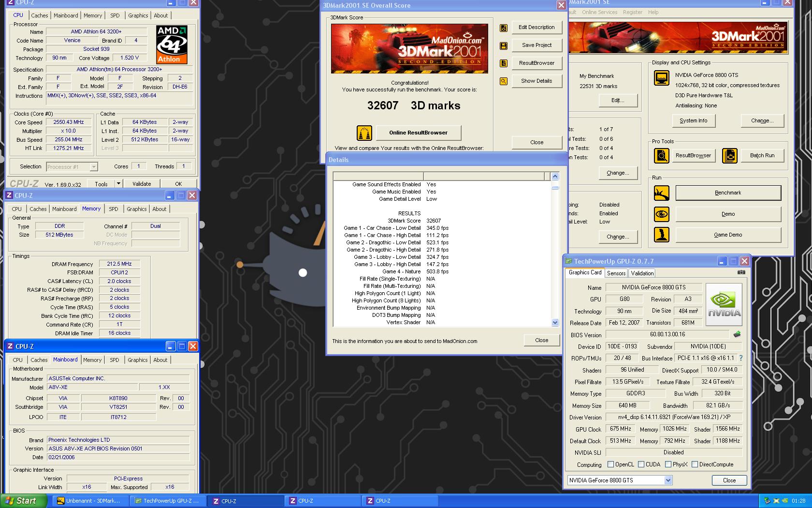Click Close in the Details dialog

click(542, 340)
